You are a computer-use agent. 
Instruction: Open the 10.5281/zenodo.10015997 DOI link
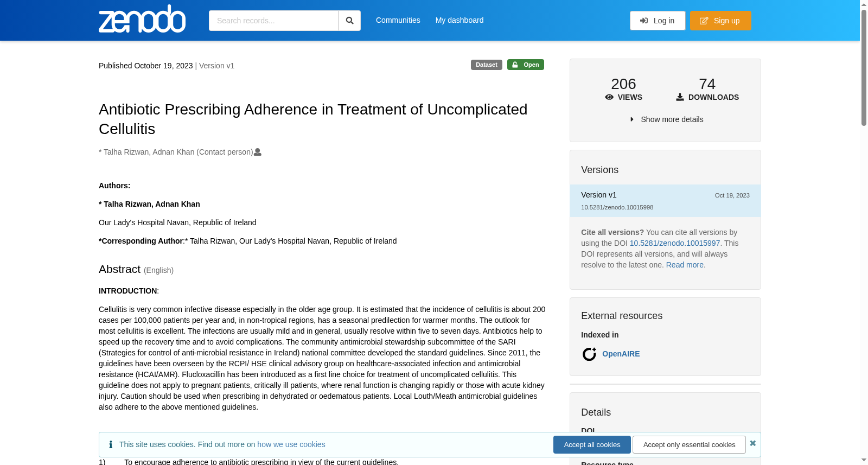click(x=675, y=243)
